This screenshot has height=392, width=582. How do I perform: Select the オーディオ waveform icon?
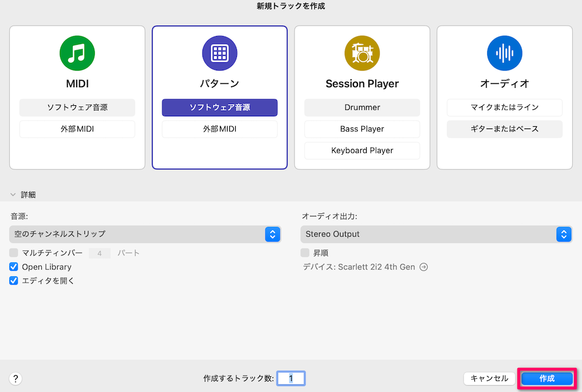[x=504, y=53]
